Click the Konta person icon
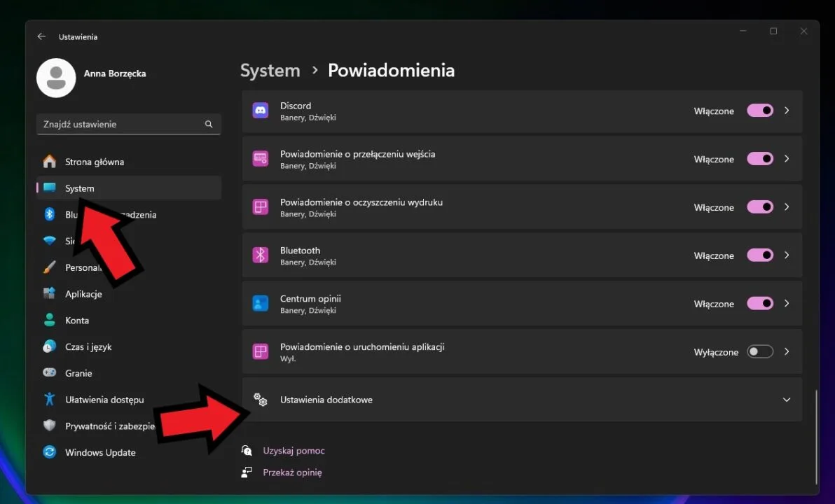This screenshot has height=504, width=835. tap(50, 320)
